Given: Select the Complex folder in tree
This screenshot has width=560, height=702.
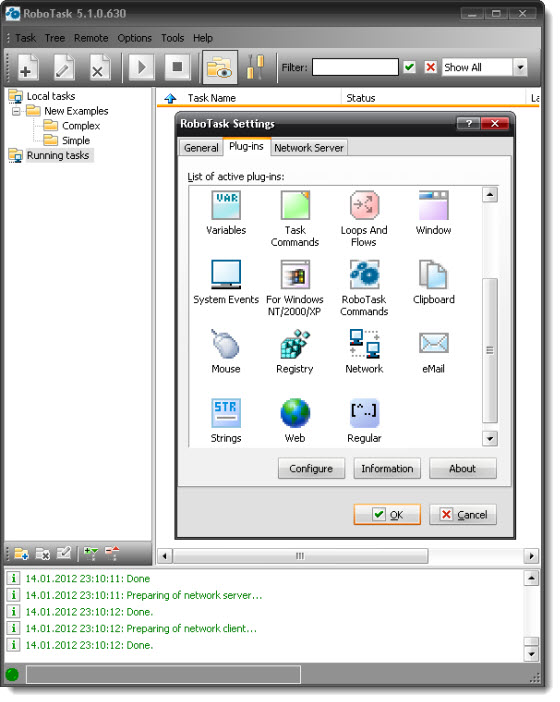Looking at the screenshot, I should click(x=81, y=126).
